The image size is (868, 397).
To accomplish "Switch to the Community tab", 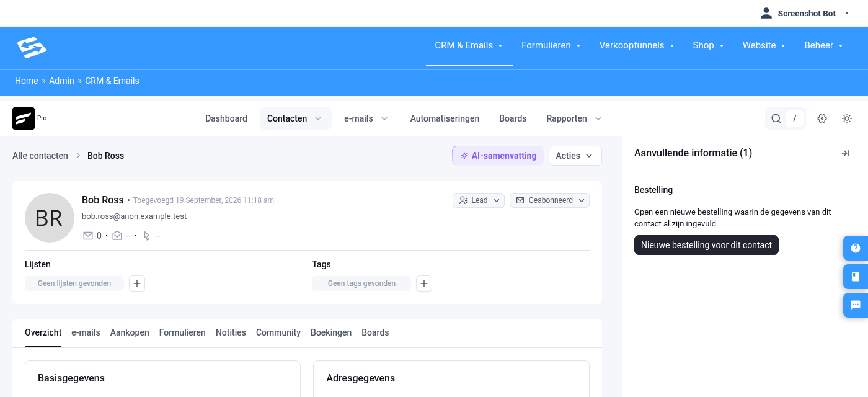I will [278, 332].
